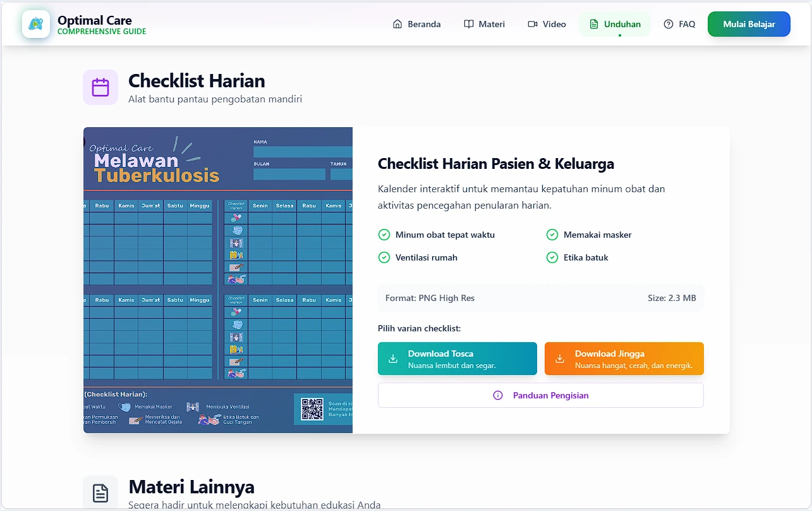Click the info icon in Panduan Pengisian
The image size is (812, 511).
point(498,395)
